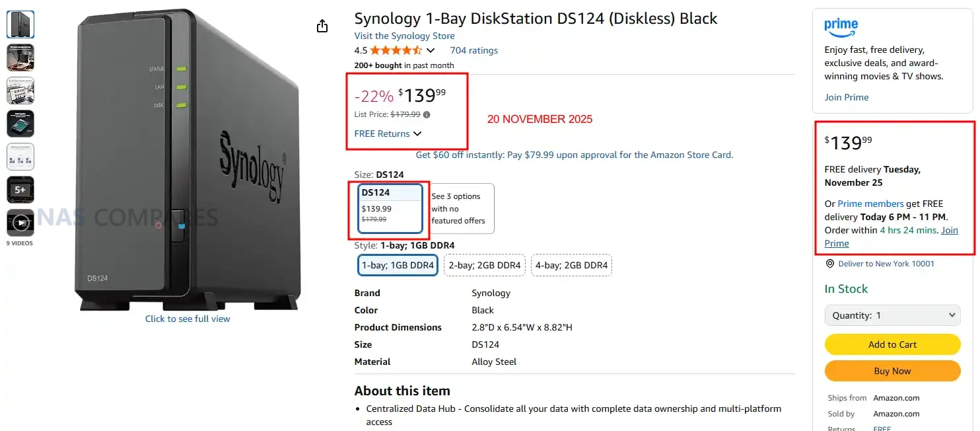Viewport: 980px width, 431px height.
Task: Open the 5+ more images thumbnail
Action: pos(20,190)
